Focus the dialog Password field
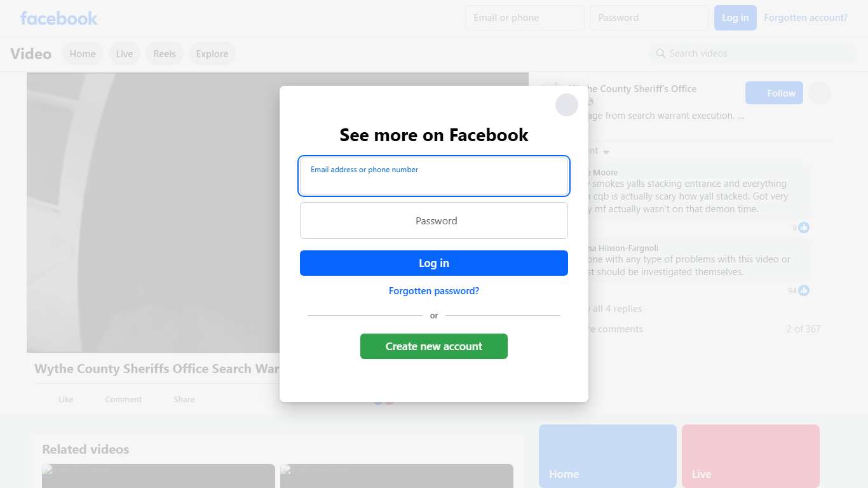Screen dimensions: 868x488 434,220
